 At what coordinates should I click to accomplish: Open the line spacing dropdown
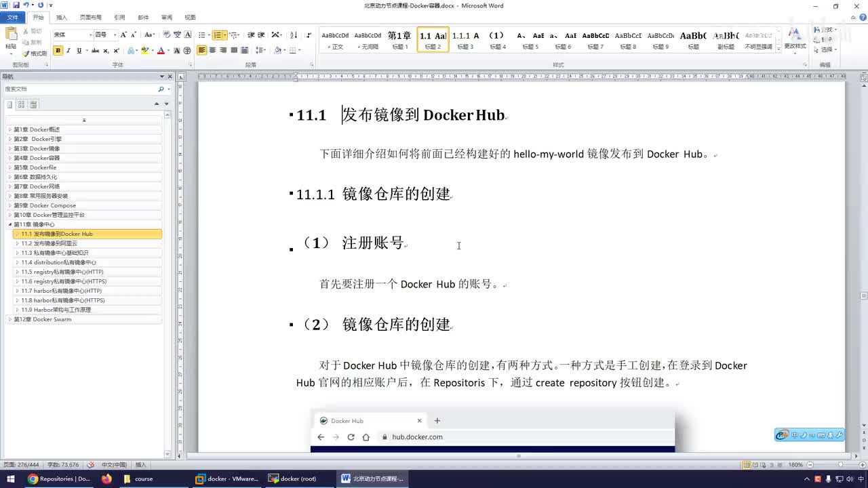point(260,51)
